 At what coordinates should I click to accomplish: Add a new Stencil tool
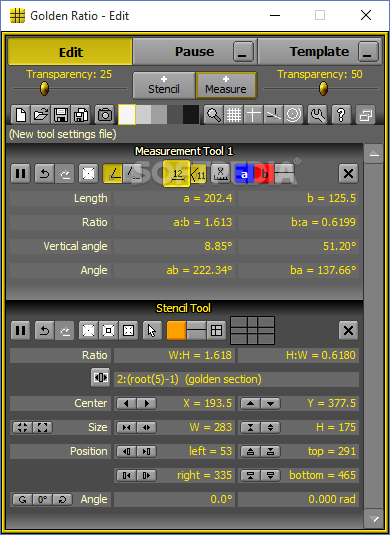[x=164, y=85]
